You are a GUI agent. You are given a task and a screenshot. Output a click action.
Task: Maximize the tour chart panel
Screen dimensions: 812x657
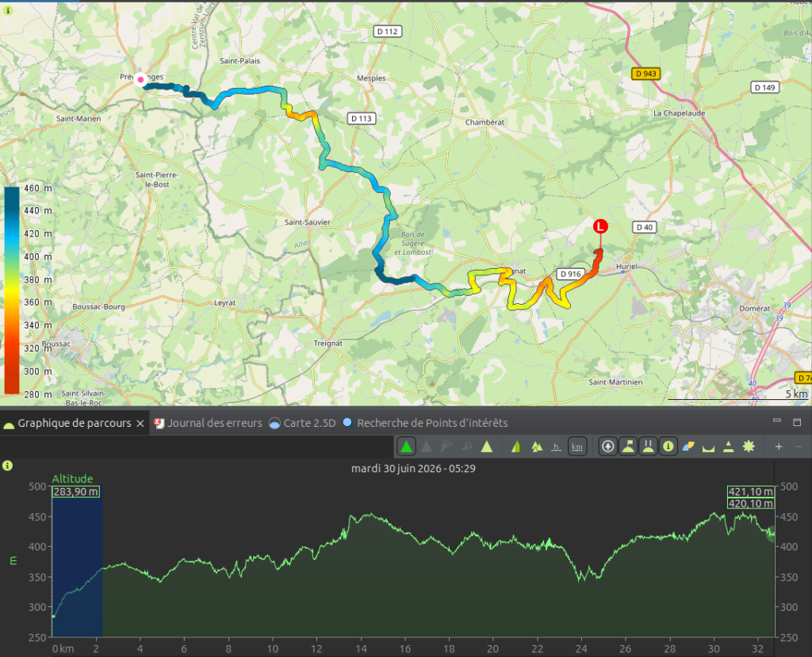click(x=797, y=422)
